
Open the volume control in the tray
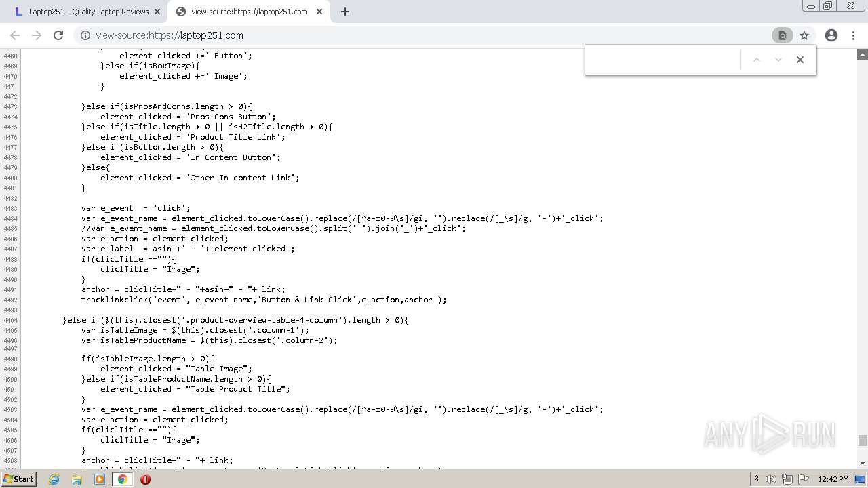[x=771, y=479]
